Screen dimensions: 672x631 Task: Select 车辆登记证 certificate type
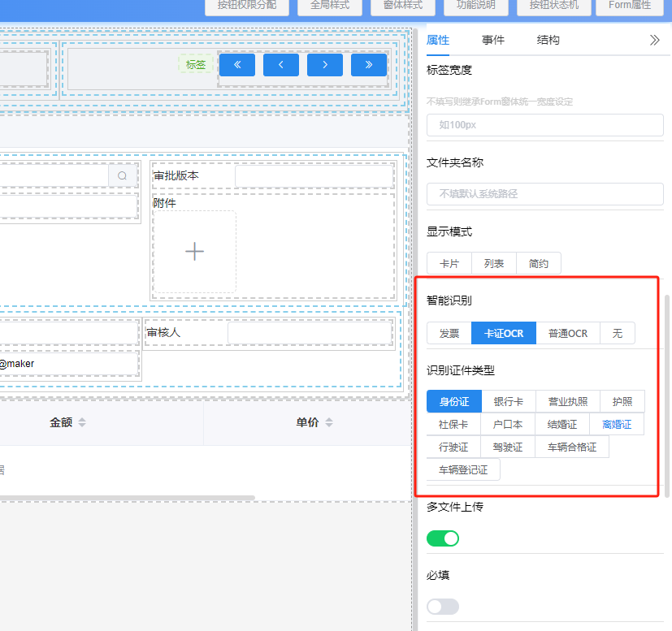[x=463, y=470]
